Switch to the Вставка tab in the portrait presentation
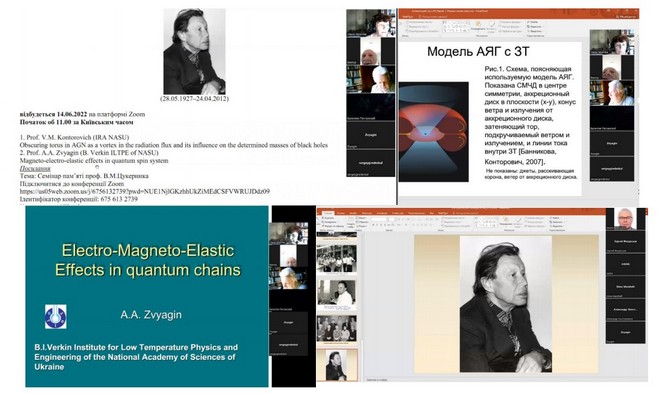This screenshot has width=660, height=394. [341, 213]
